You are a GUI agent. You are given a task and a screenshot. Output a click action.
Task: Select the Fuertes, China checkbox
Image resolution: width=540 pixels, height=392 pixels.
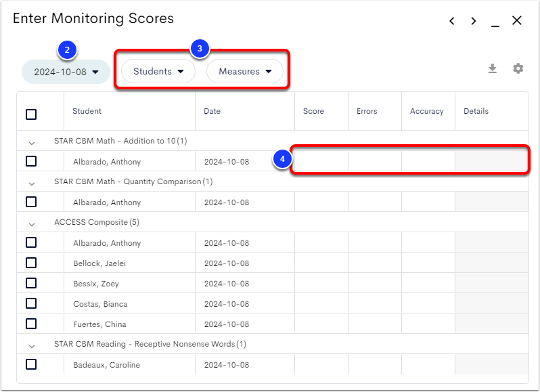click(31, 324)
